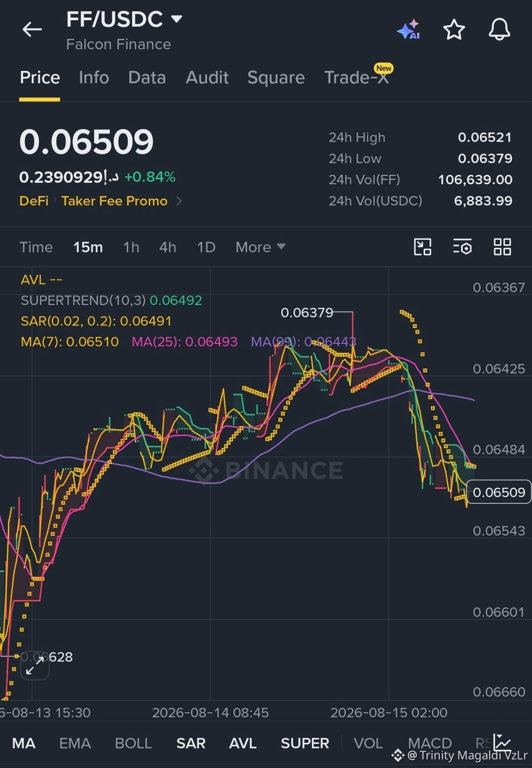Click the 24h Low value 0.06379
The image size is (532, 768).
[x=485, y=159]
